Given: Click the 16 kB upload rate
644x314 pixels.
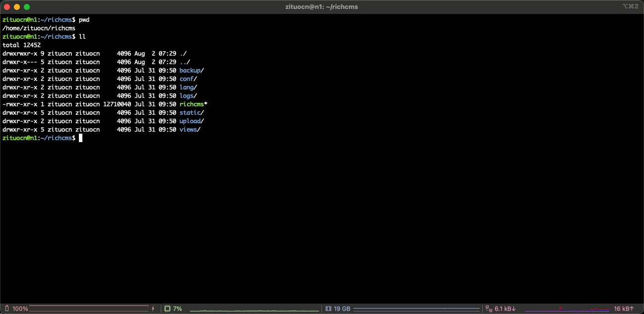Looking at the screenshot, I should coord(624,309).
